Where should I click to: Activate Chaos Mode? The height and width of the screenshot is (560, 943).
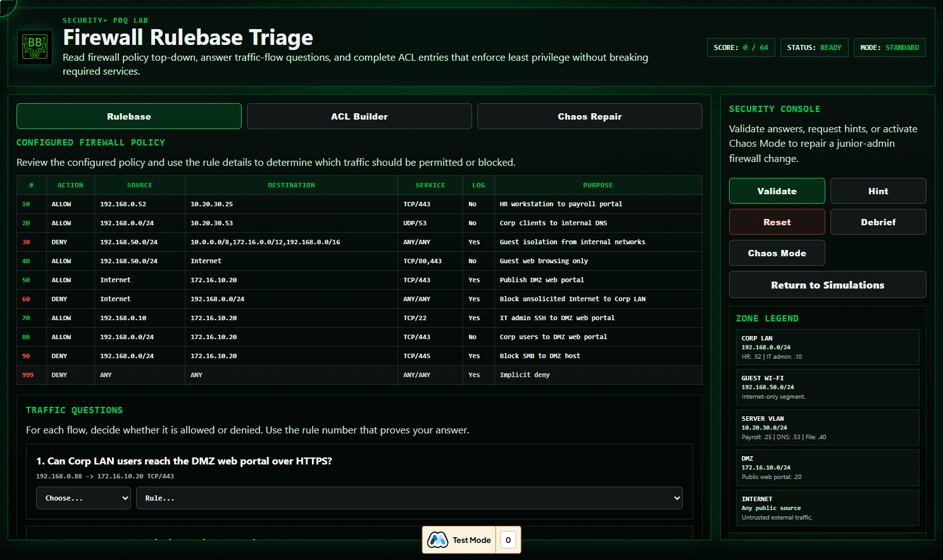click(x=777, y=253)
